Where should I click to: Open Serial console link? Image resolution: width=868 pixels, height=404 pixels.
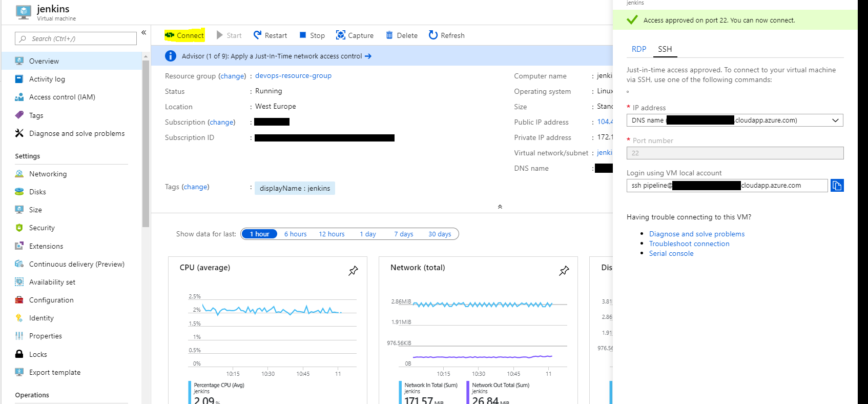[671, 253]
